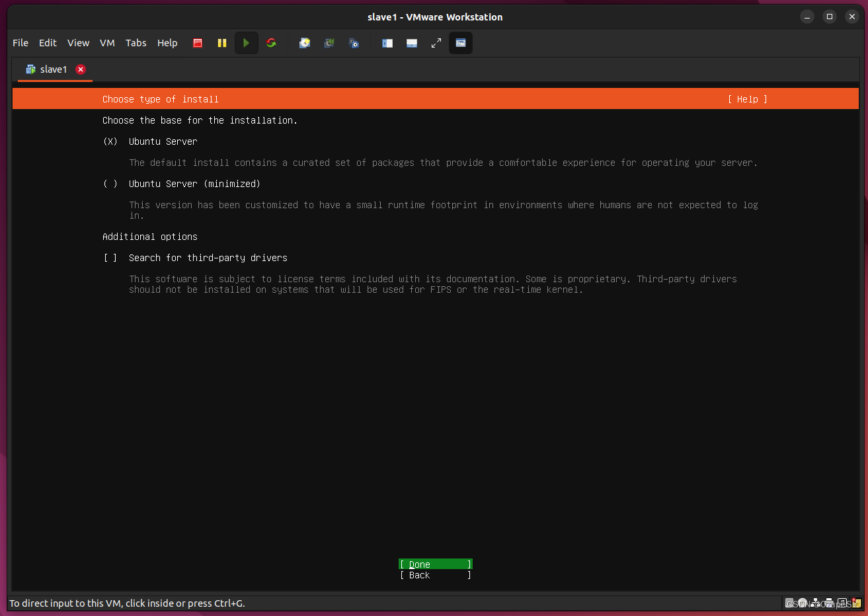The image size is (868, 616).
Task: Click the green Power On play icon
Action: point(246,43)
